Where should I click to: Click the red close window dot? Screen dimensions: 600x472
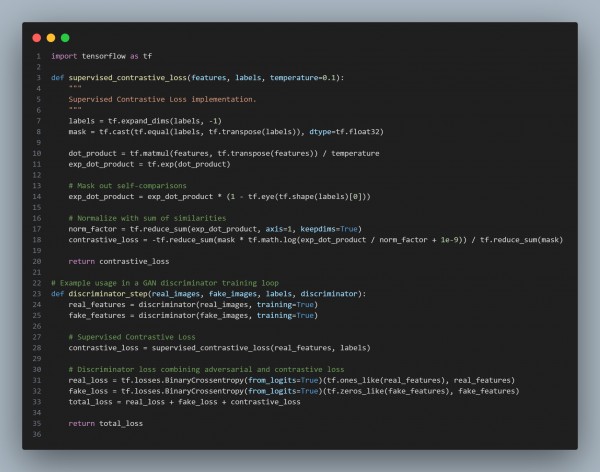pos(37,38)
